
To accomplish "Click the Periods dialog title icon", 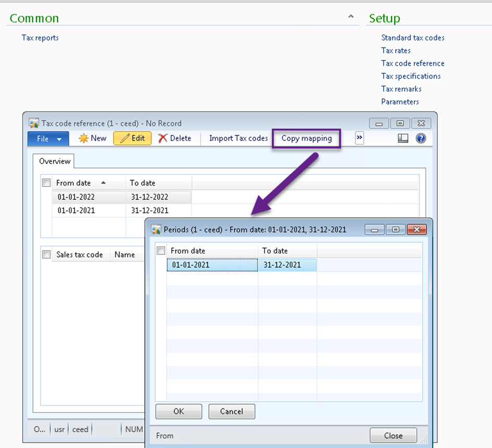I will [x=156, y=230].
